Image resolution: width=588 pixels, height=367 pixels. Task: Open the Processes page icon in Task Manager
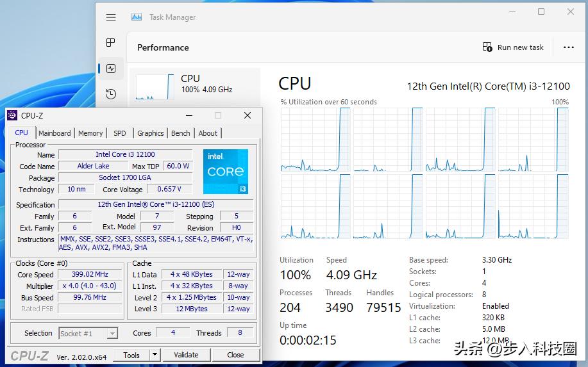(111, 42)
